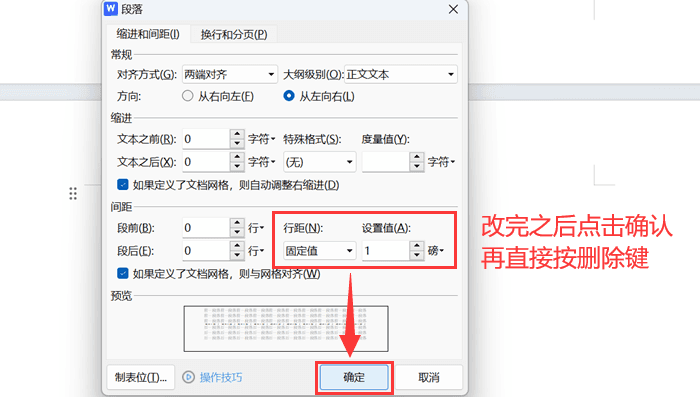Switch to the 缩进和间距 tab
Viewport: 700px width, 397px height.
point(148,34)
